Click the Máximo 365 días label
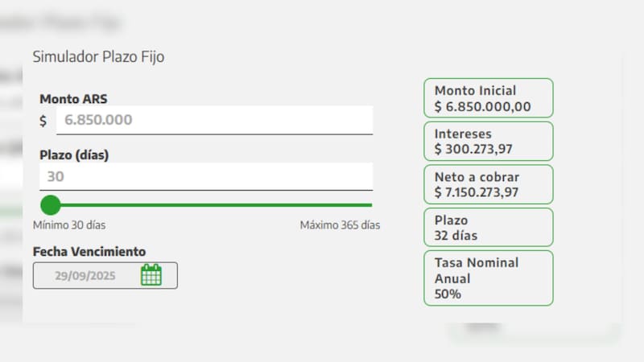This screenshot has width=644, height=362. (340, 225)
